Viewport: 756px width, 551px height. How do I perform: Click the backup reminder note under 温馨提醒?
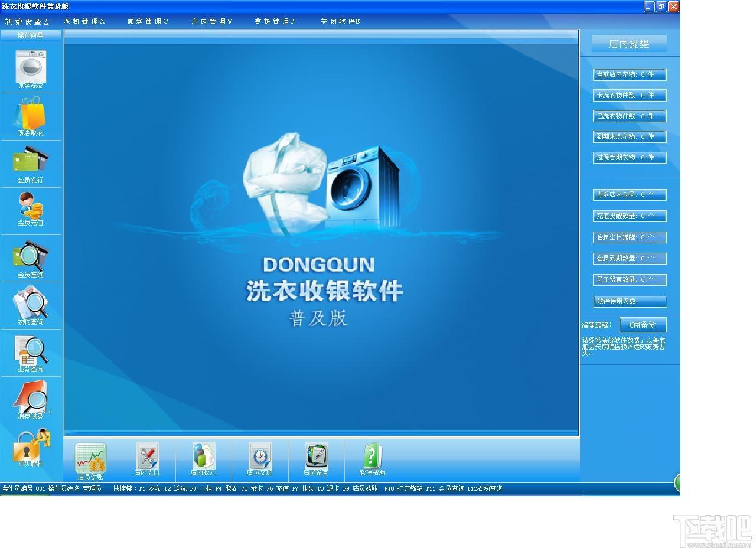tap(624, 346)
